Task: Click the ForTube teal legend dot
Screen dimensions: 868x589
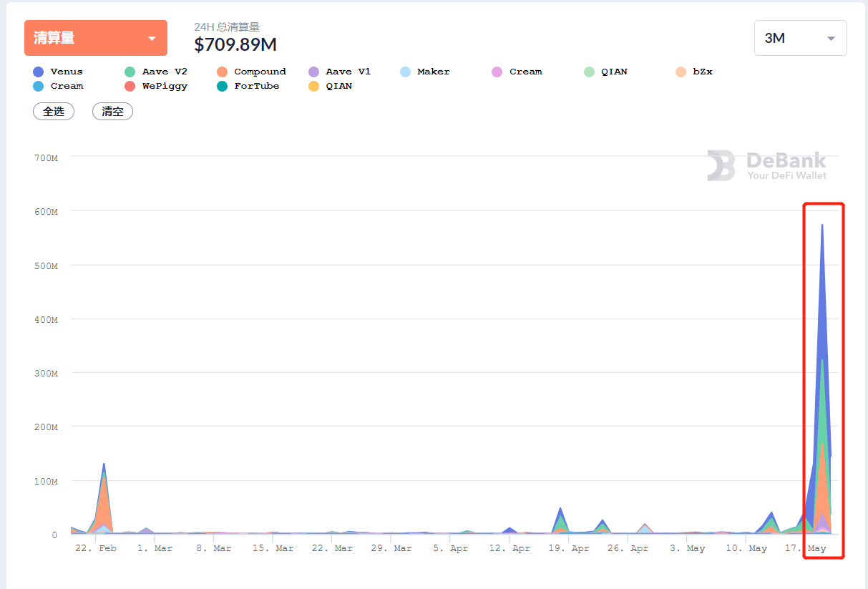Action: click(x=222, y=86)
